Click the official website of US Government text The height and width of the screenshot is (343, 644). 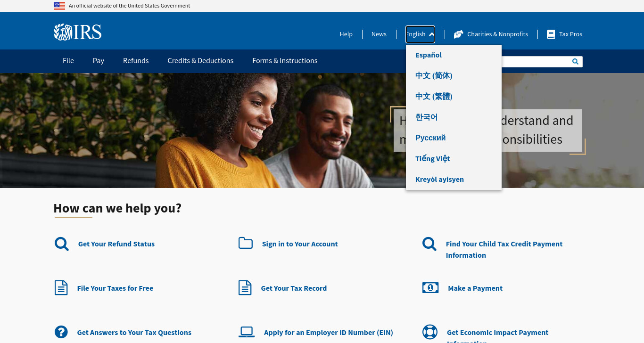tap(130, 6)
